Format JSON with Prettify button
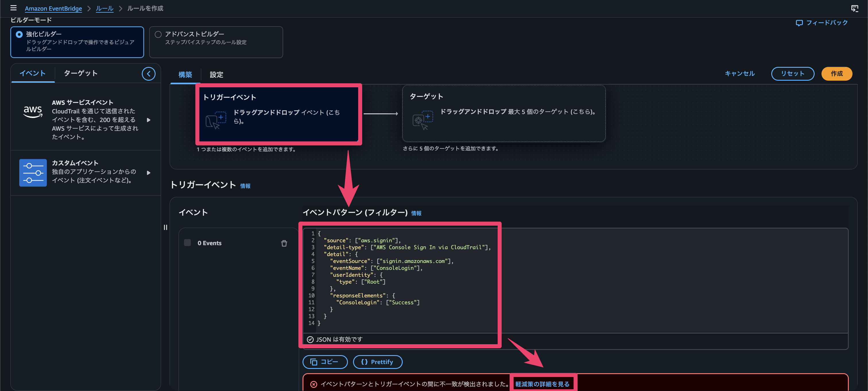Screen dimensions: 868x391 [377, 362]
